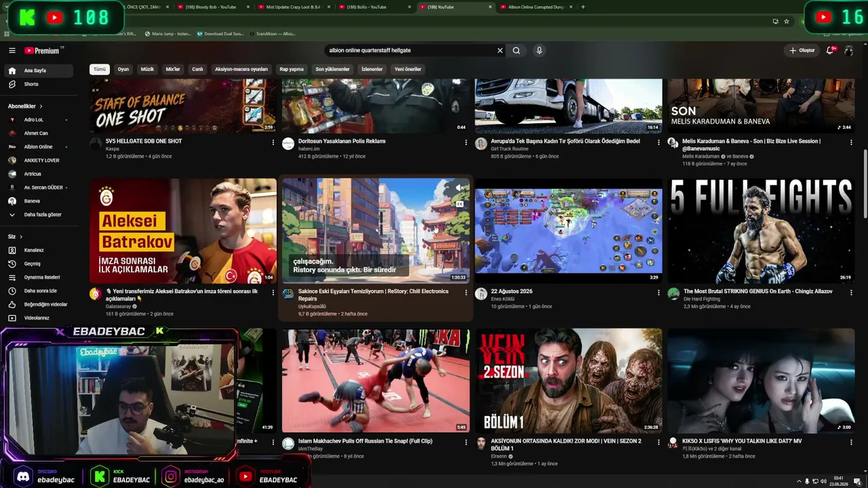The image size is (868, 488).
Task: Open more options for Chingiz Allazov video
Action: pos(851,293)
